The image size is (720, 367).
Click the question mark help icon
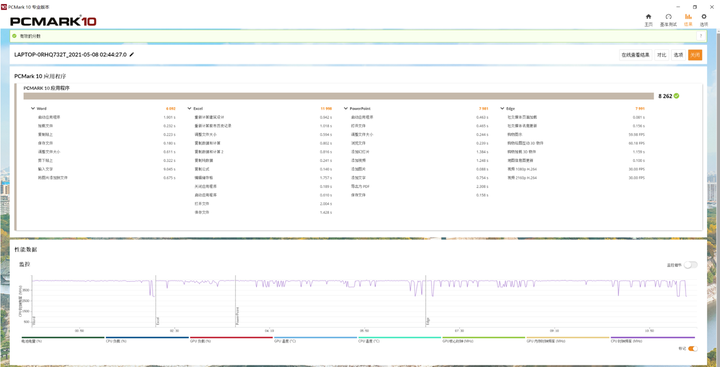[x=701, y=36]
